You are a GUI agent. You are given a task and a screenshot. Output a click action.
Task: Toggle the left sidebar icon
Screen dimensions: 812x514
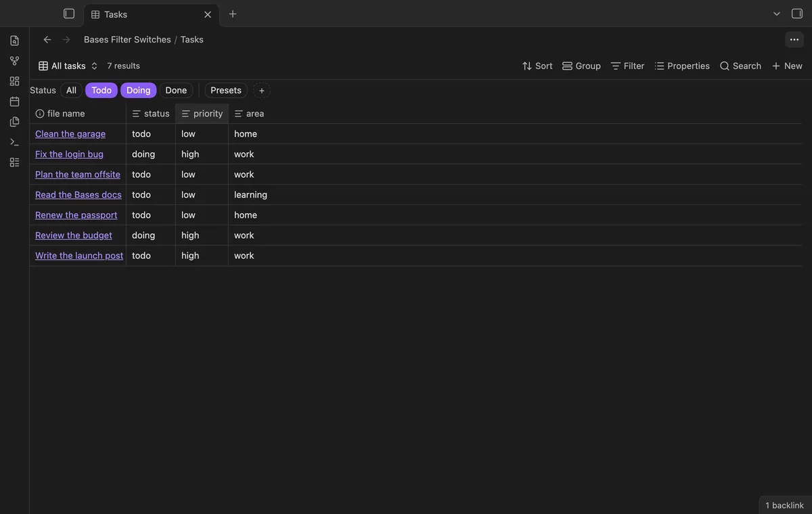point(69,14)
